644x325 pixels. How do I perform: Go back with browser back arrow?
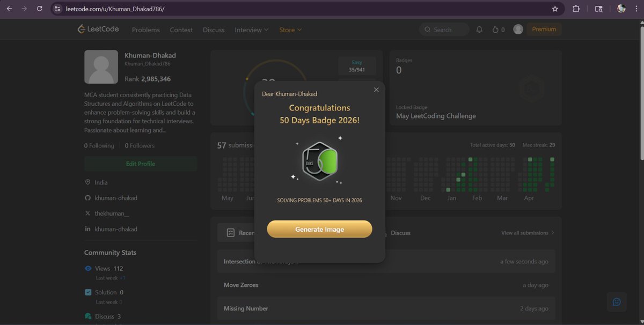[9, 9]
